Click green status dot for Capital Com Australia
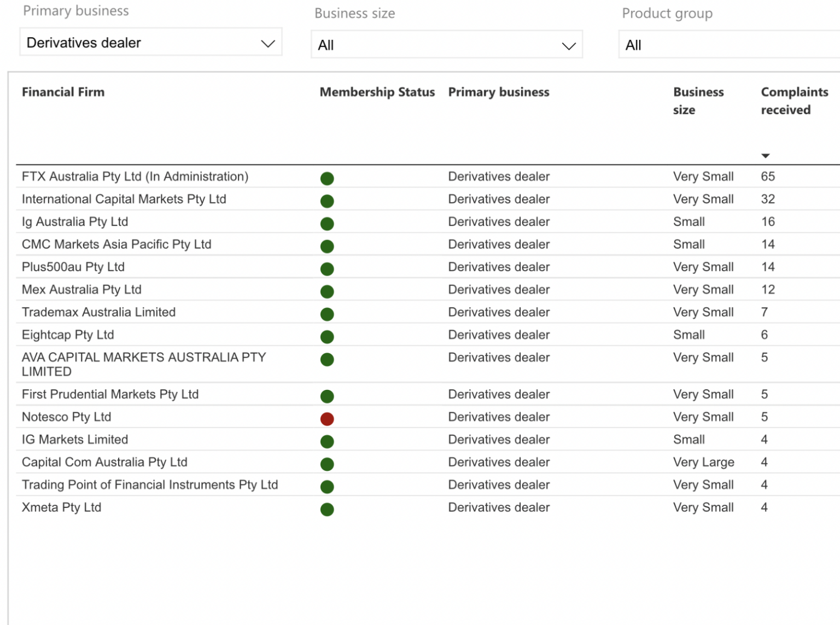This screenshot has width=840, height=625. click(x=327, y=464)
